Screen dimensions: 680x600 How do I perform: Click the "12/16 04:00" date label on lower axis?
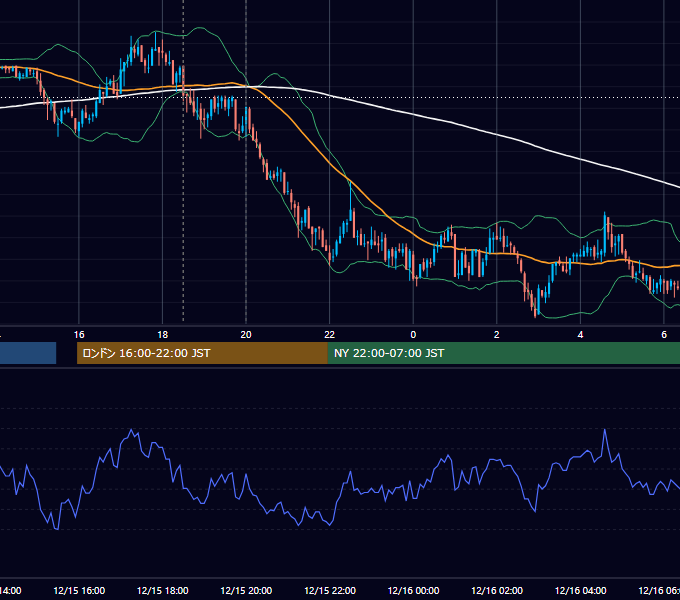[580, 590]
